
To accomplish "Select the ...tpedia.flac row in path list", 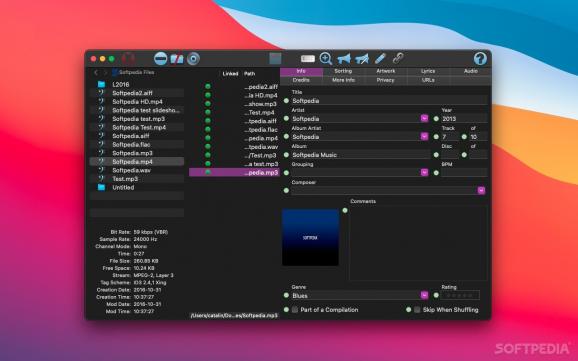I will (234, 130).
